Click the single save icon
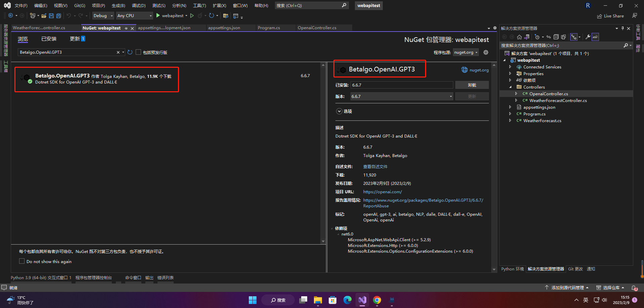 click(x=51, y=16)
